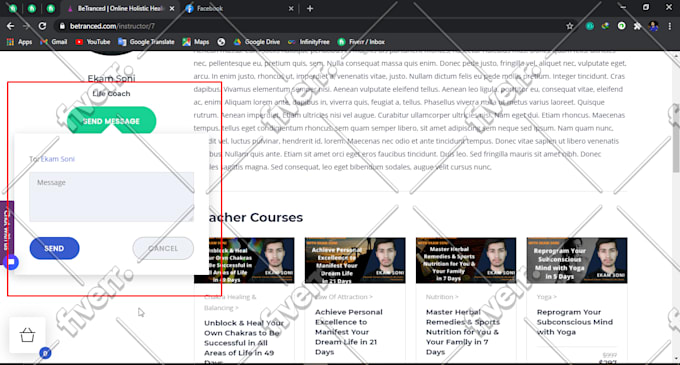Click the green teal extension icon
Screen dimensions: 680x365
590,26
